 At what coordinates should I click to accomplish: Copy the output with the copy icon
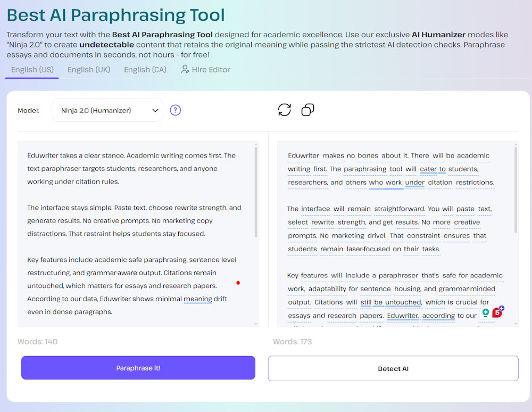tap(307, 109)
